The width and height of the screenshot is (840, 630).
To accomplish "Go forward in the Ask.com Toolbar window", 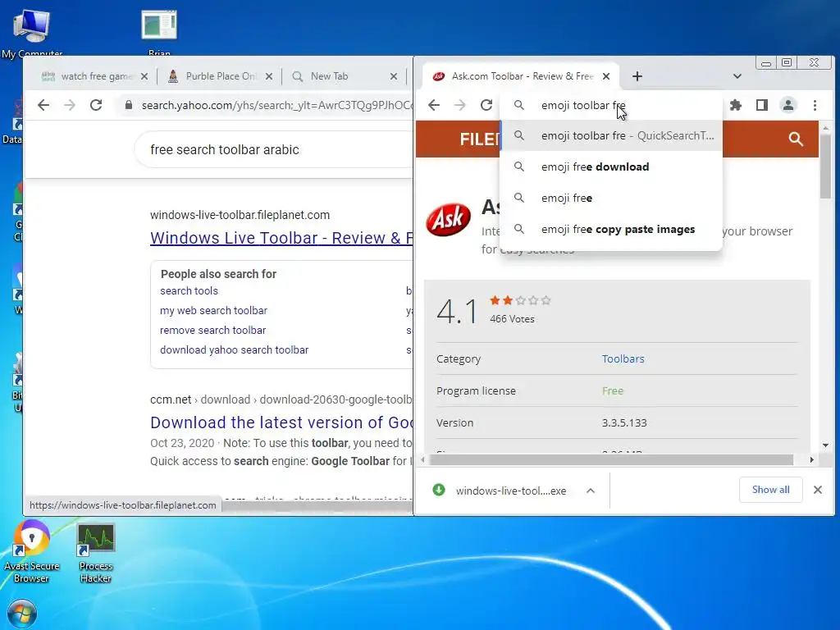I will pos(459,105).
